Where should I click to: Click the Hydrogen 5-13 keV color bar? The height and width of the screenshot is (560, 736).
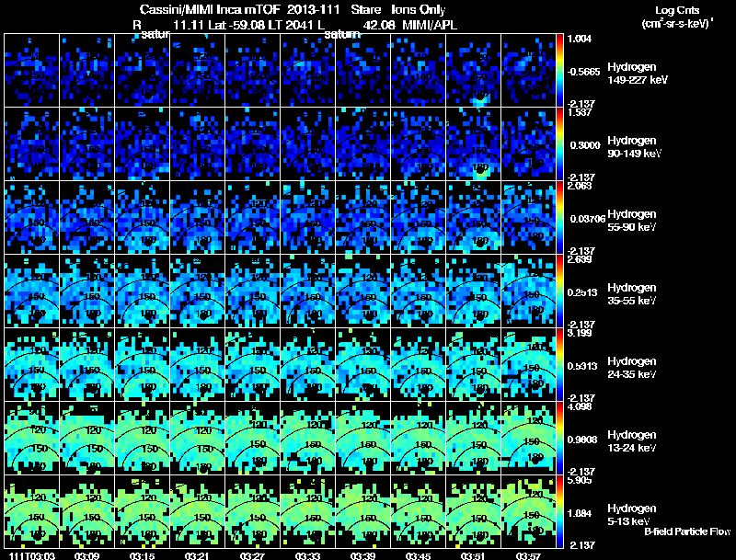coord(559,512)
